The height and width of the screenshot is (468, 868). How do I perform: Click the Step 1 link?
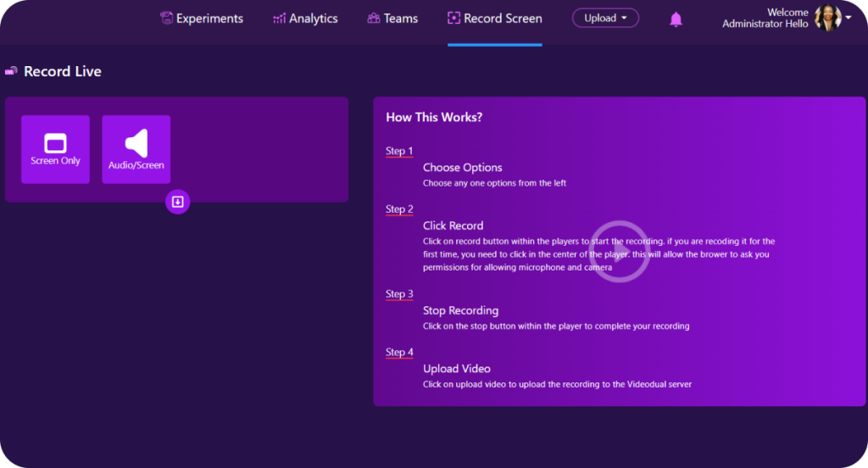click(x=399, y=152)
